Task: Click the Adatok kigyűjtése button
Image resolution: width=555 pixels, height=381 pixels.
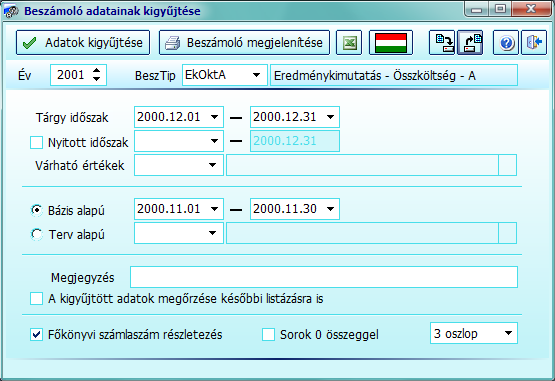Action: 83,43
